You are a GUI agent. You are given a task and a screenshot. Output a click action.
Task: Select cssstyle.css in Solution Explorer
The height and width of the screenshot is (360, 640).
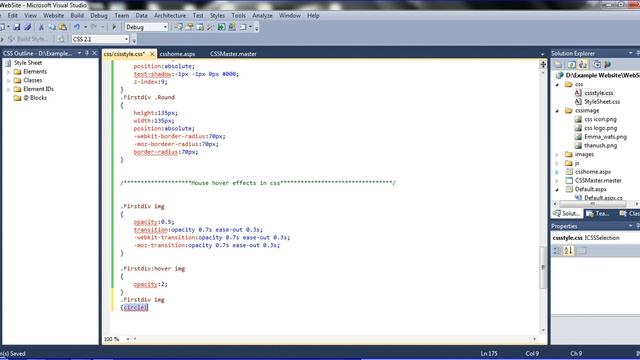click(598, 93)
